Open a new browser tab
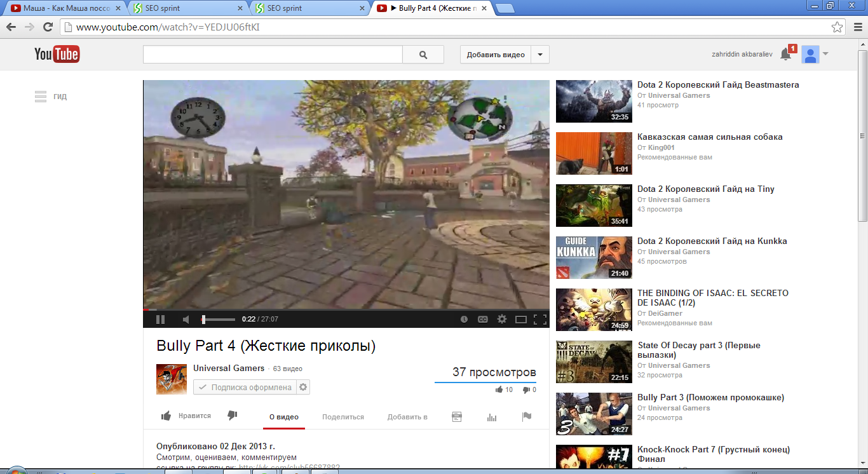This screenshot has width=868, height=474. tap(505, 8)
